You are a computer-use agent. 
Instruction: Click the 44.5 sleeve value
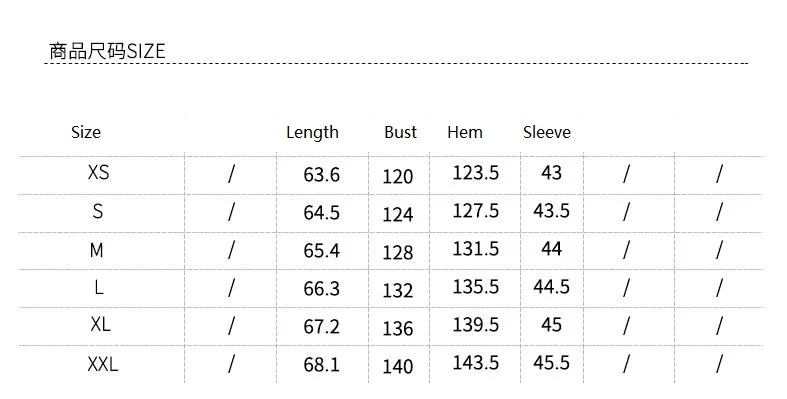coord(551,287)
